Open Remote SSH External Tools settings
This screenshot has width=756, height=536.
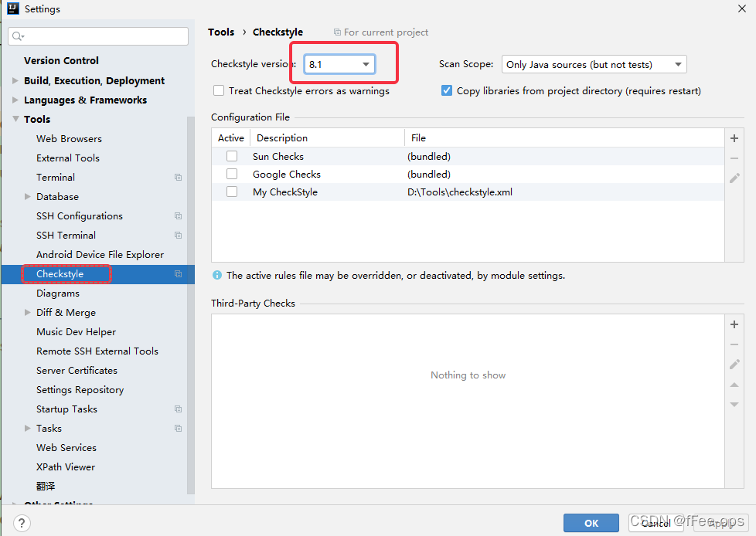(x=97, y=351)
